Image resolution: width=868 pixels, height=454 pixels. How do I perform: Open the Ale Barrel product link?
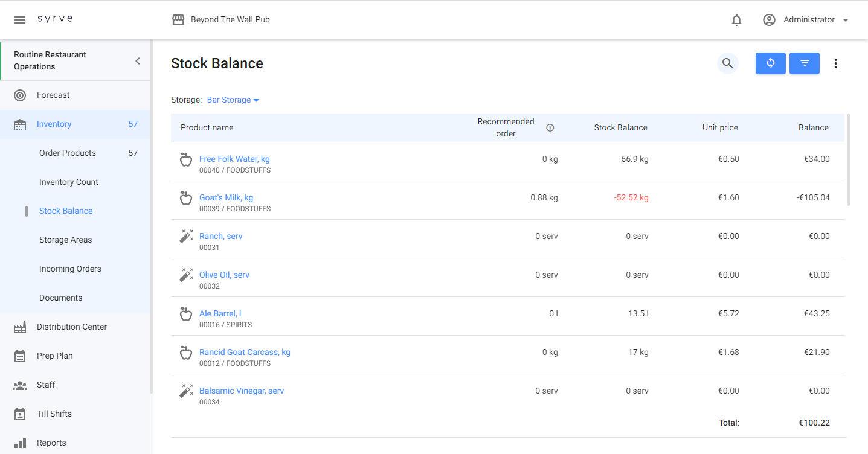click(x=220, y=313)
